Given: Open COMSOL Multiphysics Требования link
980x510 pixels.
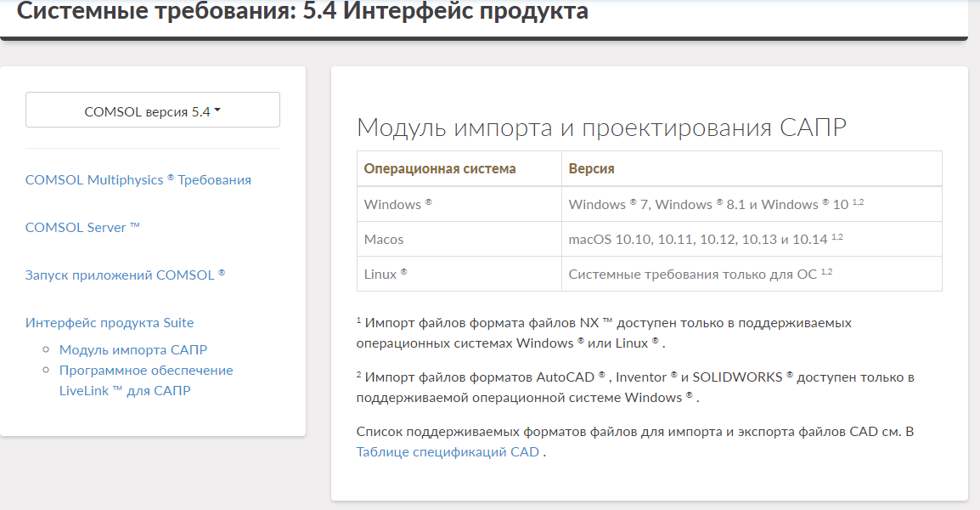Looking at the screenshot, I should tap(138, 179).
